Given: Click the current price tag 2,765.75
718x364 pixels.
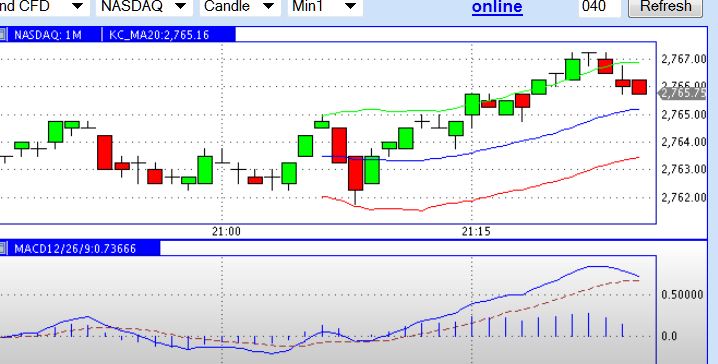Looking at the screenshot, I should [x=683, y=93].
